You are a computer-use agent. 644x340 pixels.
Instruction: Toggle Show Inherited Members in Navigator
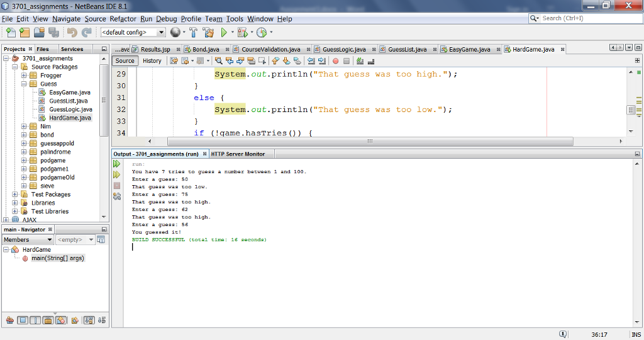10,320
